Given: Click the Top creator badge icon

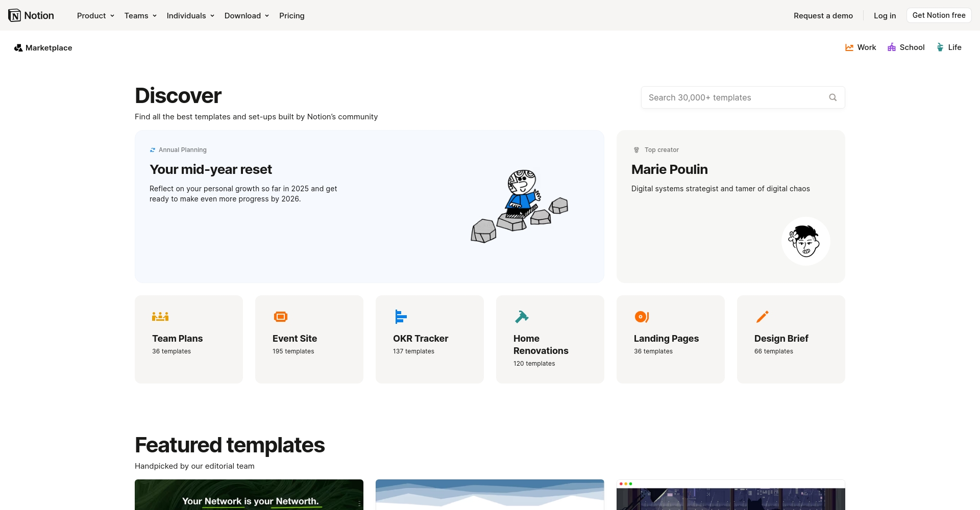Looking at the screenshot, I should pos(636,150).
